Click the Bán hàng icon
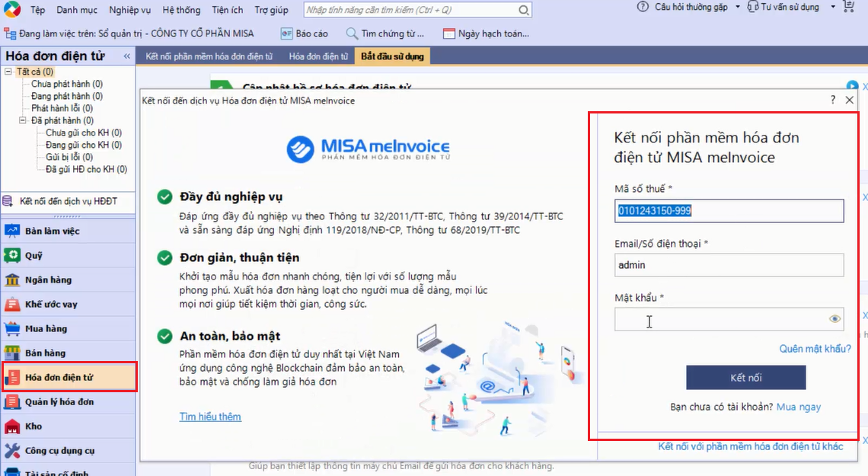This screenshot has width=868, height=476. (x=12, y=353)
